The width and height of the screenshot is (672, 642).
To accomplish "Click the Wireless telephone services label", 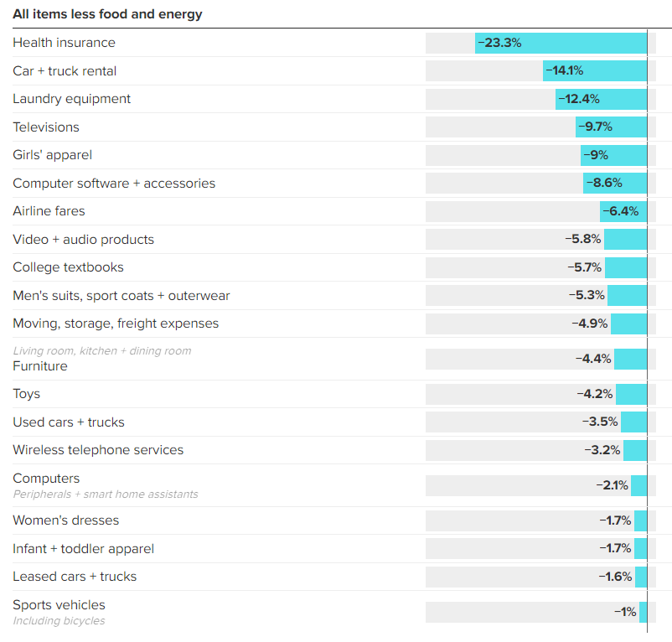I will click(x=98, y=450).
